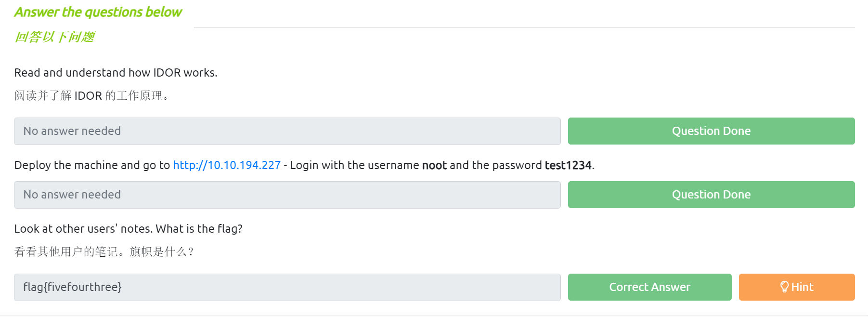Click the bold password test1234
Screen dimensions: 868x317
[568, 165]
